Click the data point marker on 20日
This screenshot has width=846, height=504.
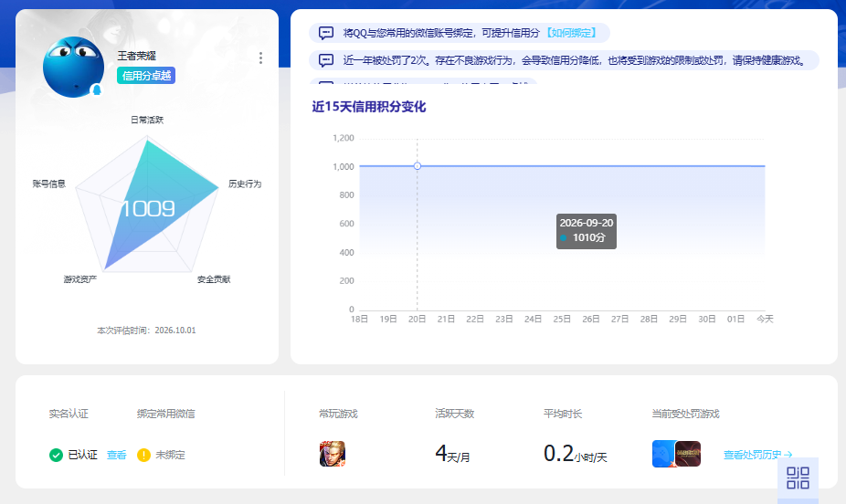click(x=418, y=166)
